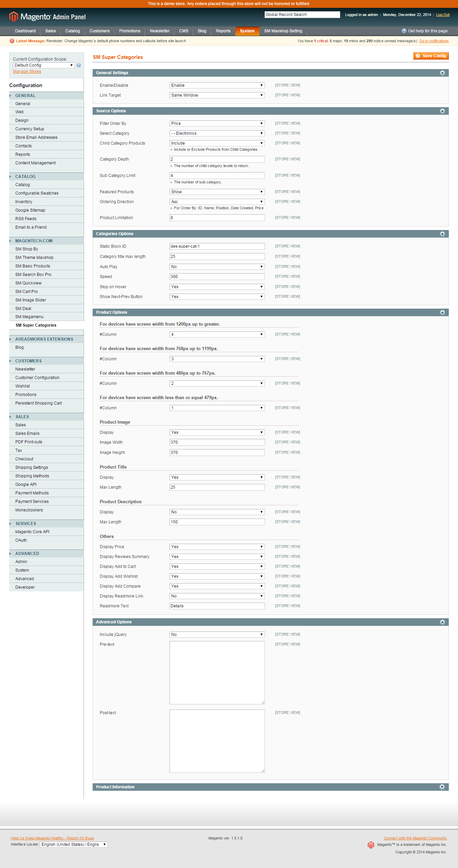This screenshot has height=868, width=458.
Task: Open the System menu
Action: [x=247, y=31]
